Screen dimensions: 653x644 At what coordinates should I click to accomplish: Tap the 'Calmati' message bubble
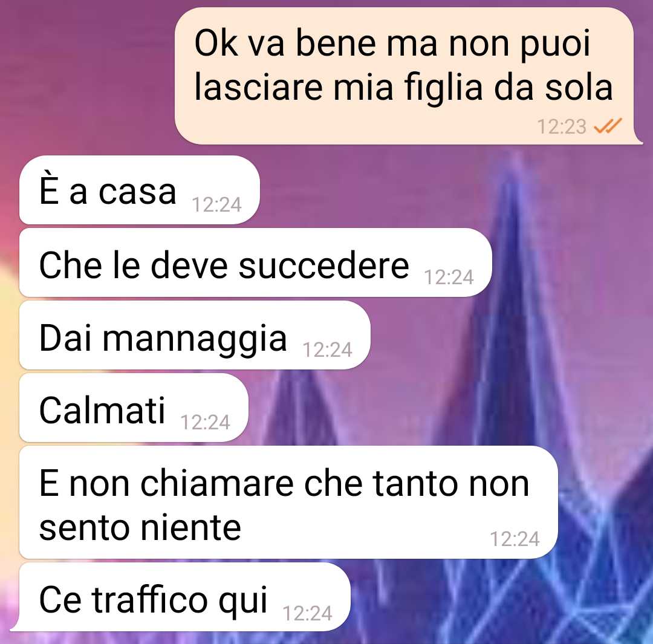134,408
